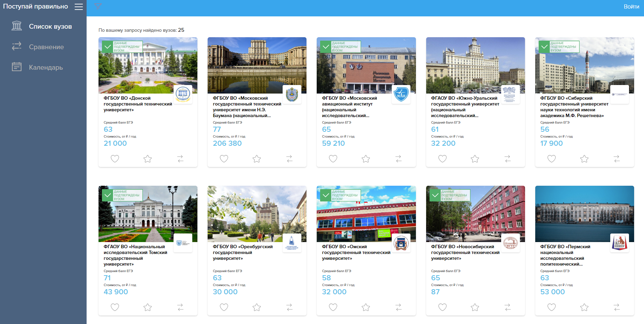Open the Календарь menu item
Screen dimensions: 644x324
[46, 67]
